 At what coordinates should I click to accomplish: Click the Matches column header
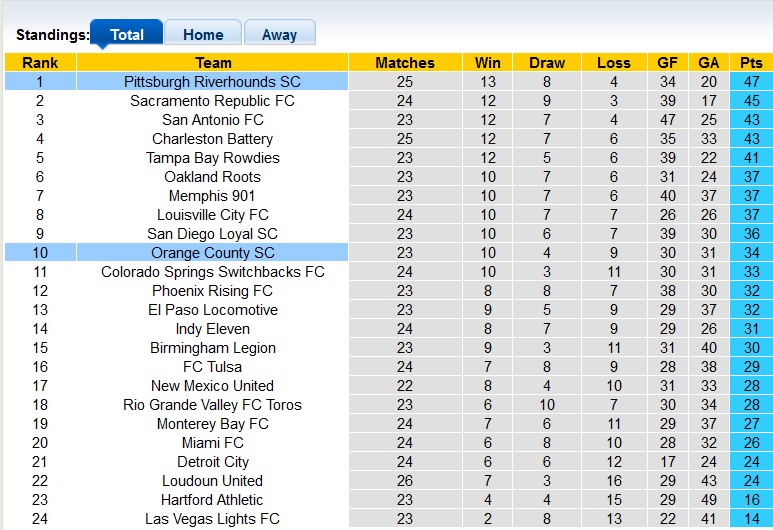(x=404, y=63)
